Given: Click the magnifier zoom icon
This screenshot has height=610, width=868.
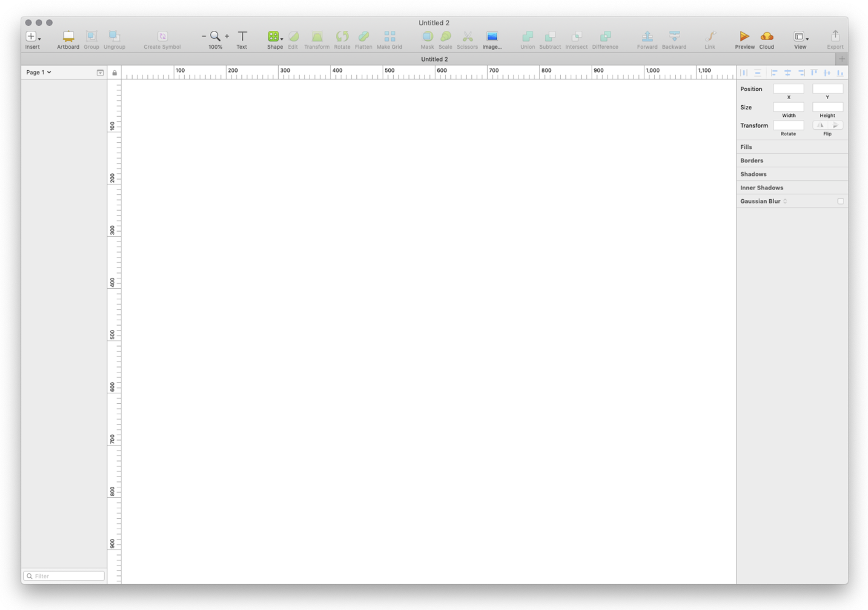Looking at the screenshot, I should (x=215, y=36).
